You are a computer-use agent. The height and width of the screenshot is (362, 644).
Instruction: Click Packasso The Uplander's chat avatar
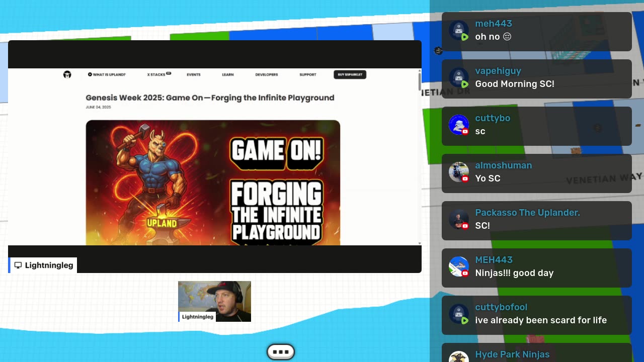pos(458,220)
